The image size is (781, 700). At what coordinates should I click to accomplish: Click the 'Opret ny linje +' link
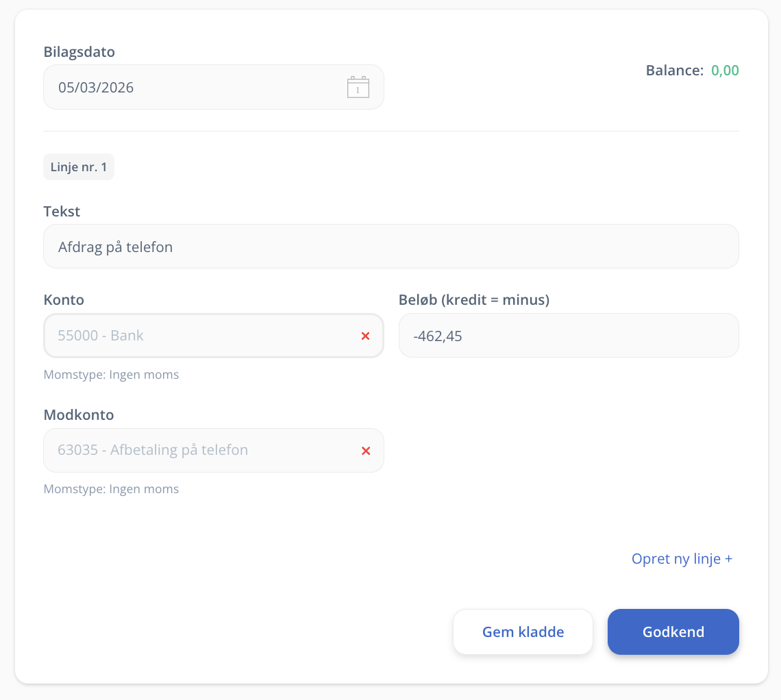pyautogui.click(x=682, y=559)
